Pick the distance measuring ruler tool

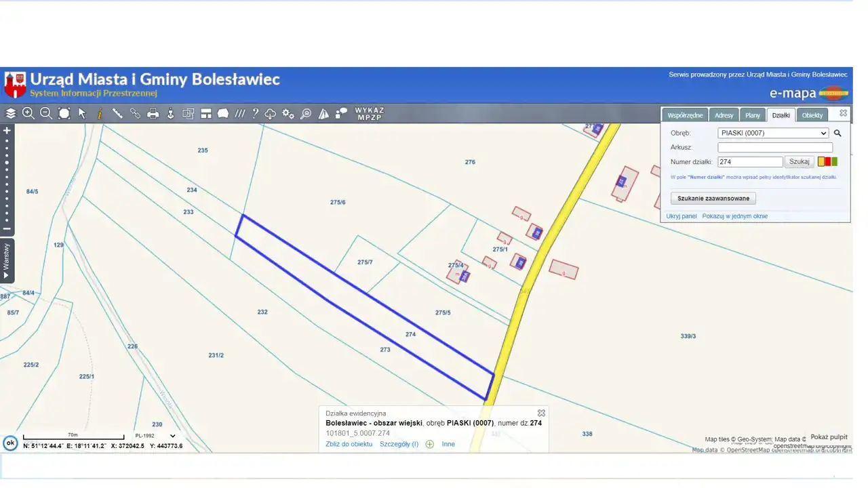[117, 113]
